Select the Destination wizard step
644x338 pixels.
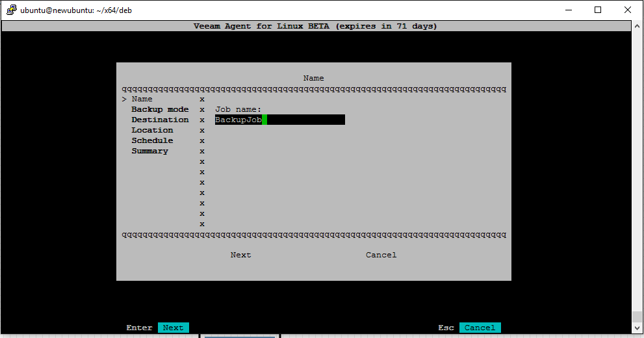click(160, 120)
